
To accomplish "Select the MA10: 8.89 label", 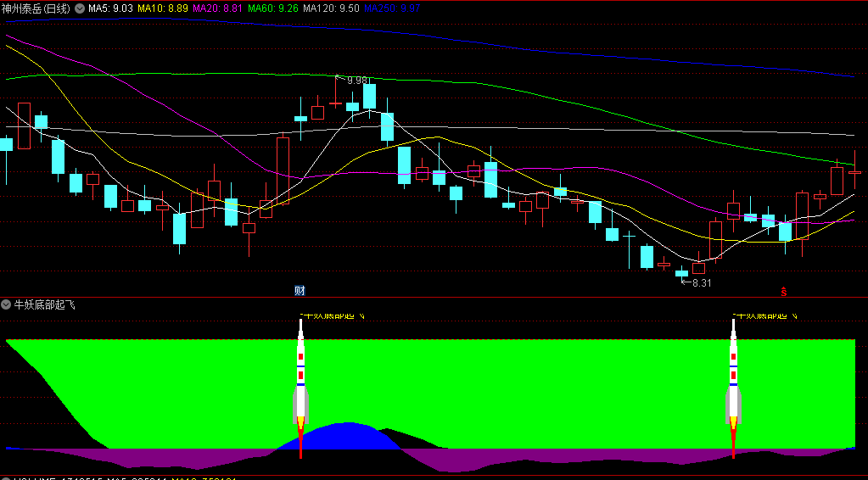I will pos(163,8).
